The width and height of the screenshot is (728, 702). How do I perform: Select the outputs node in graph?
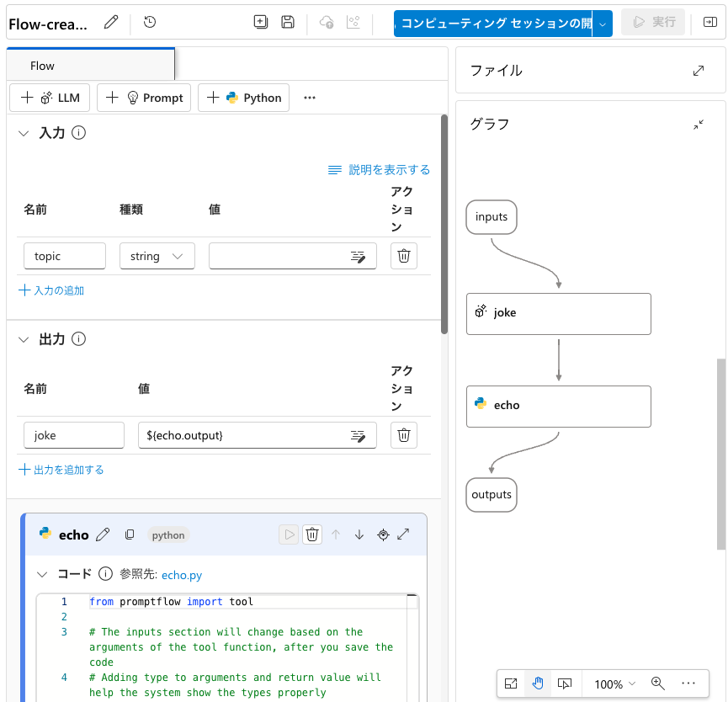click(492, 495)
